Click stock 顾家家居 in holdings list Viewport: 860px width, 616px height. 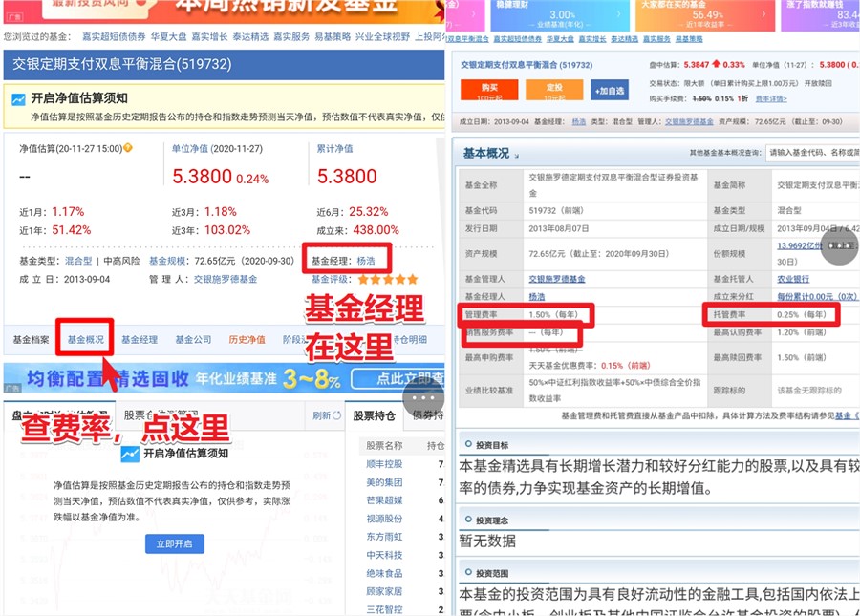(x=384, y=591)
